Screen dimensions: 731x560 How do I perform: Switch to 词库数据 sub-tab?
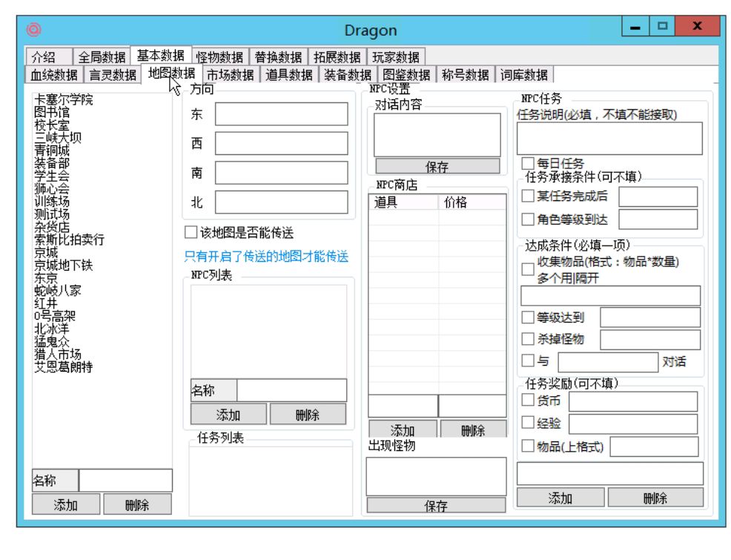click(524, 75)
